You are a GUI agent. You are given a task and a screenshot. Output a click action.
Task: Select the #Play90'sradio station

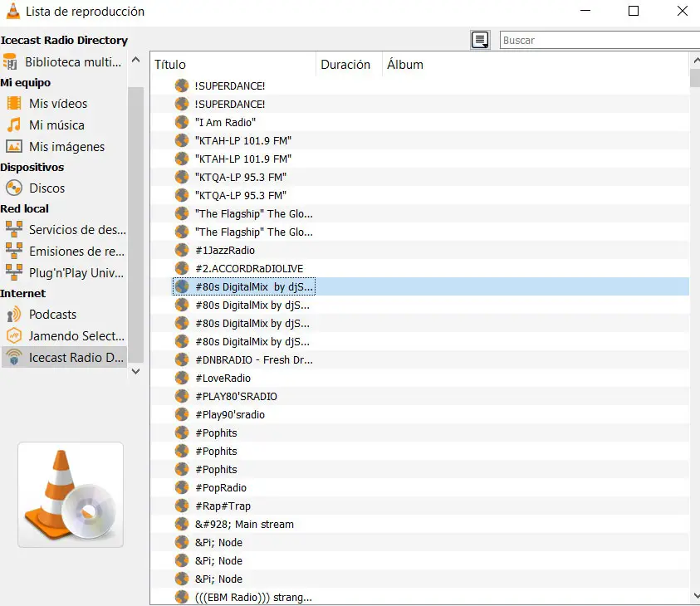click(419, 414)
